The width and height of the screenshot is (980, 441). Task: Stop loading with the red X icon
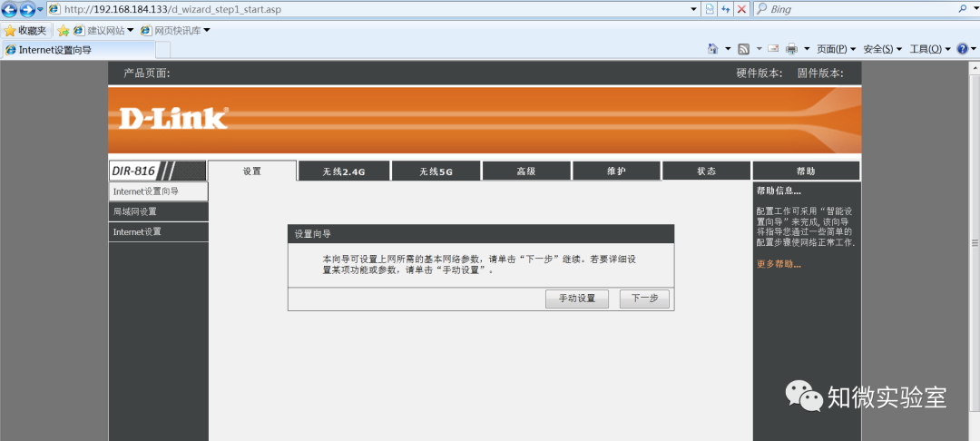pos(742,9)
